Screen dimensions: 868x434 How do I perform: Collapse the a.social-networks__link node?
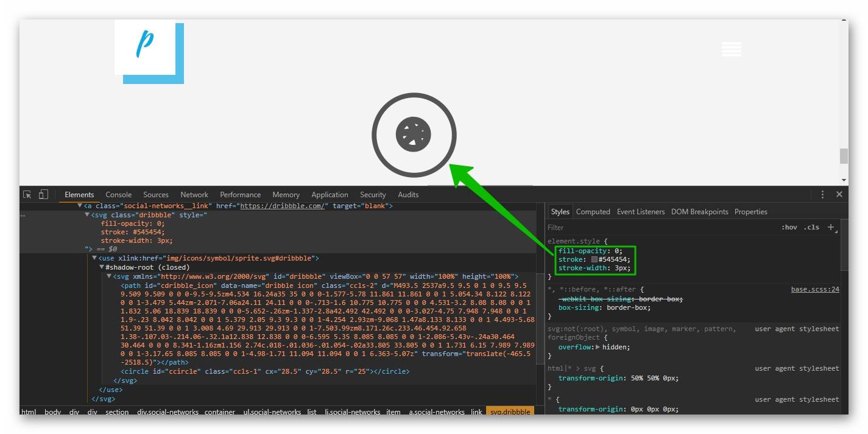80,206
